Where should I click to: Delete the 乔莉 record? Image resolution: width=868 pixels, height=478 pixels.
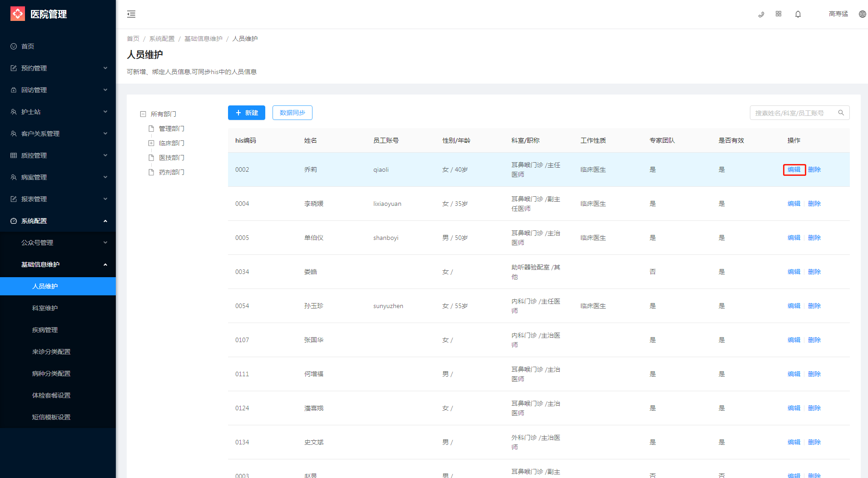(814, 169)
